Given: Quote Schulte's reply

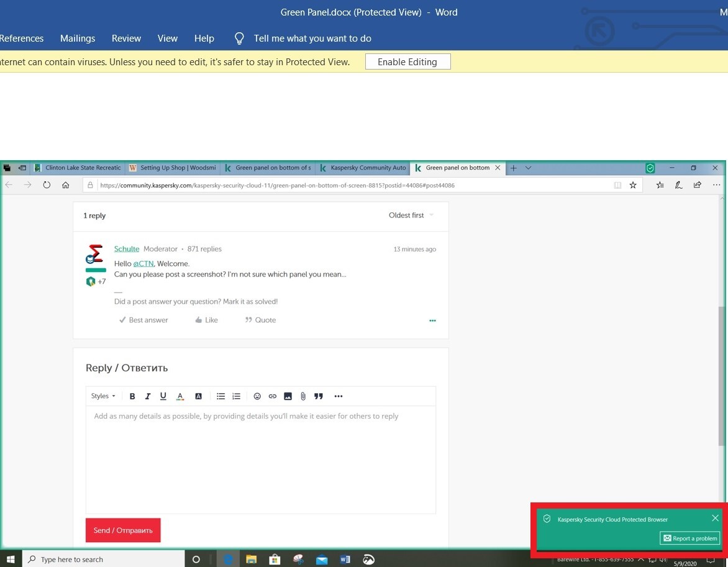Looking at the screenshot, I should [x=260, y=320].
